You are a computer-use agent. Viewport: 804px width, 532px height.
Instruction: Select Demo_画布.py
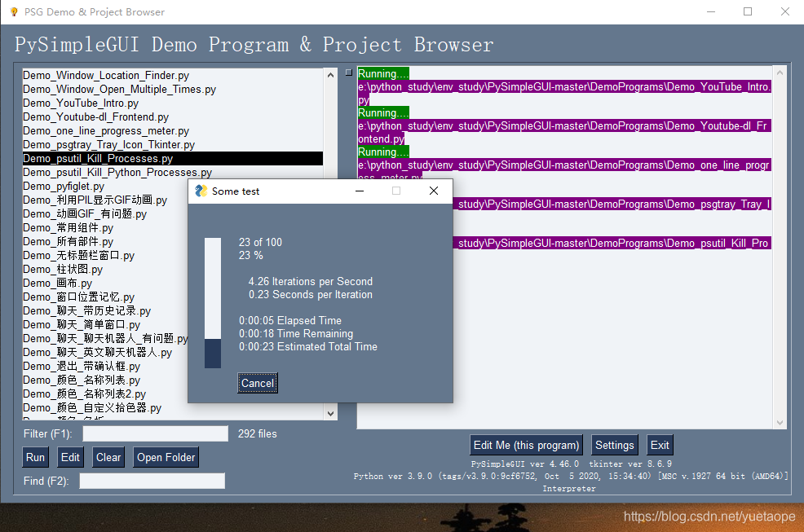pyautogui.click(x=105, y=283)
